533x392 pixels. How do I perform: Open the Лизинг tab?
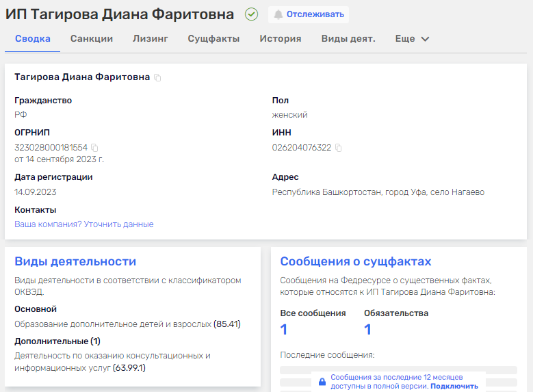coord(151,39)
